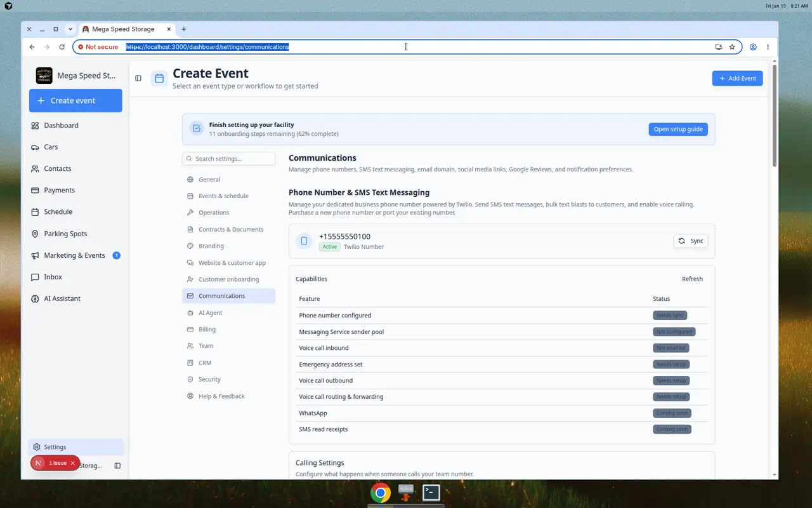Open Contracts & Documents settings section
The width and height of the screenshot is (812, 508).
[228, 229]
